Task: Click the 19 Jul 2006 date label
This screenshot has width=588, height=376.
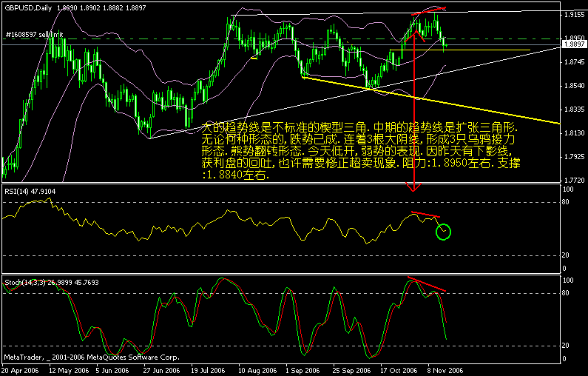Action: coord(208,371)
